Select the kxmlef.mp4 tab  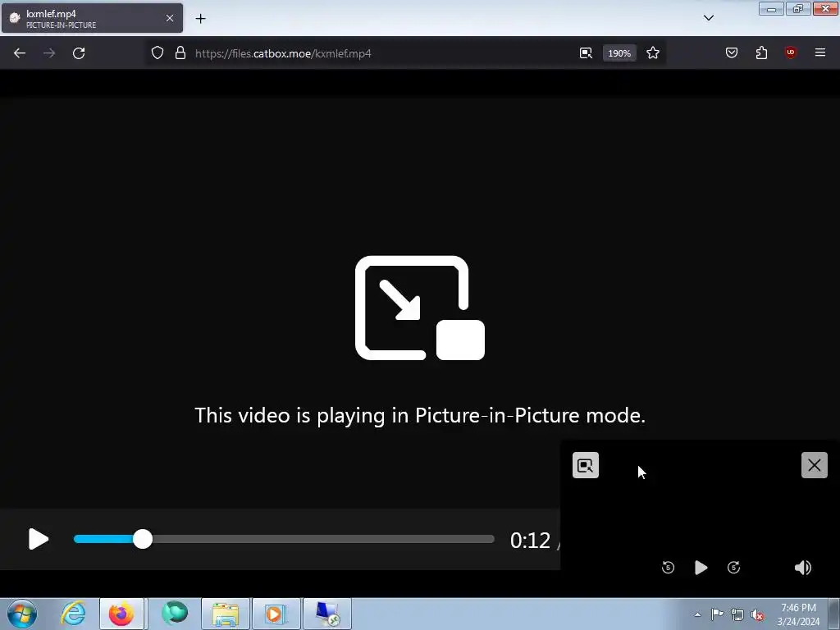[92, 18]
